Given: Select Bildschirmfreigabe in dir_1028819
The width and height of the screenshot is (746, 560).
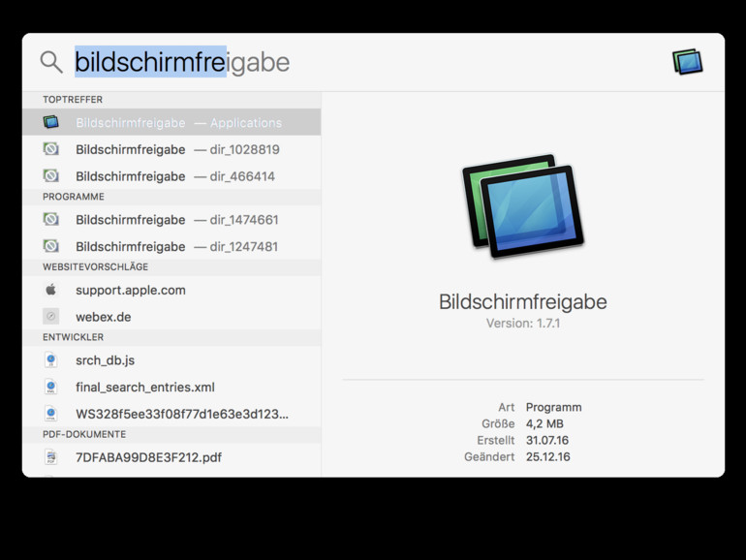Looking at the screenshot, I should tap(171, 149).
